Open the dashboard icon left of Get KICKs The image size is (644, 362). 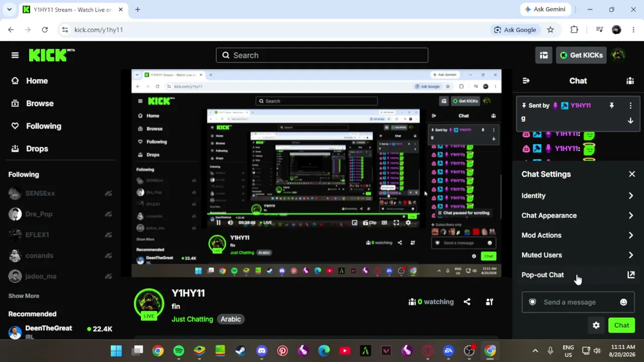(544, 55)
